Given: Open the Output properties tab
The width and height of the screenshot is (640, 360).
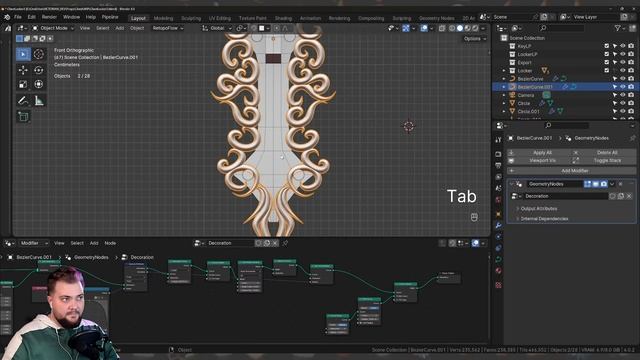Looking at the screenshot, I should point(498,165).
